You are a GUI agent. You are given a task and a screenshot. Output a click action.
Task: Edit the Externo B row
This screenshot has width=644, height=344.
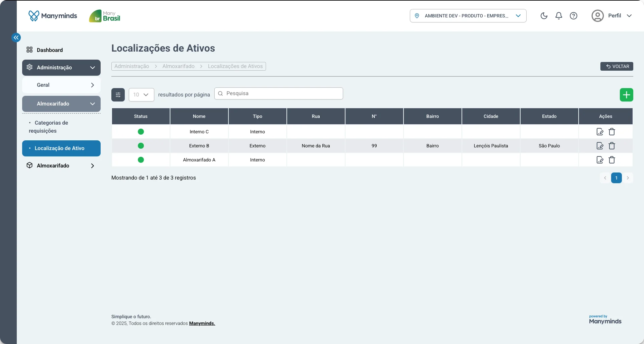600,146
